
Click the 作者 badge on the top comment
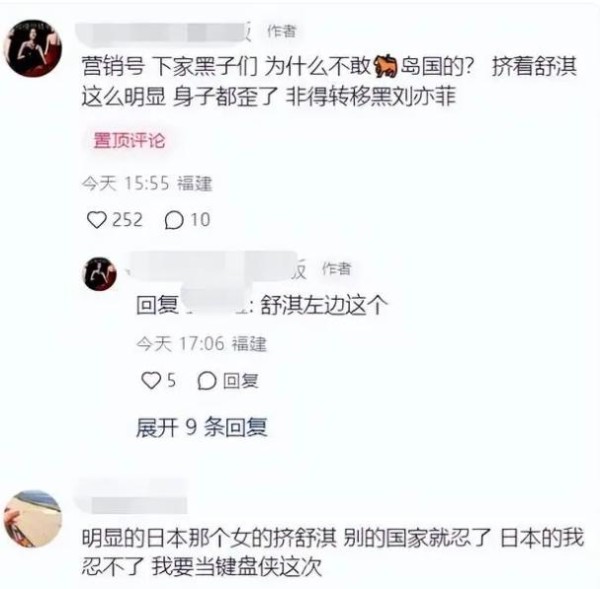click(x=282, y=31)
